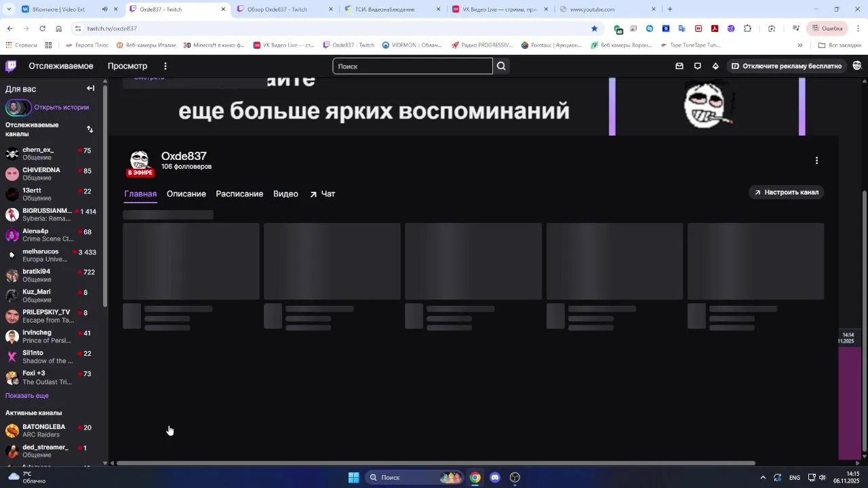
Task: Select the Описание channel tab
Action: point(186,194)
